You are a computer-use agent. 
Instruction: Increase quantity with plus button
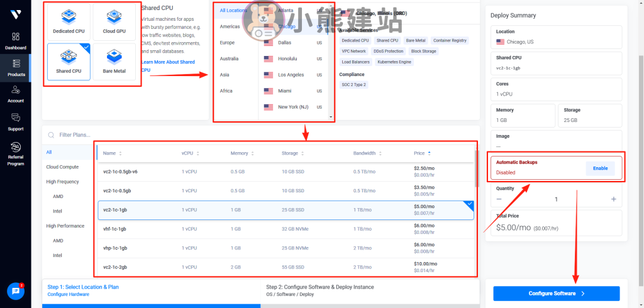[x=613, y=199]
